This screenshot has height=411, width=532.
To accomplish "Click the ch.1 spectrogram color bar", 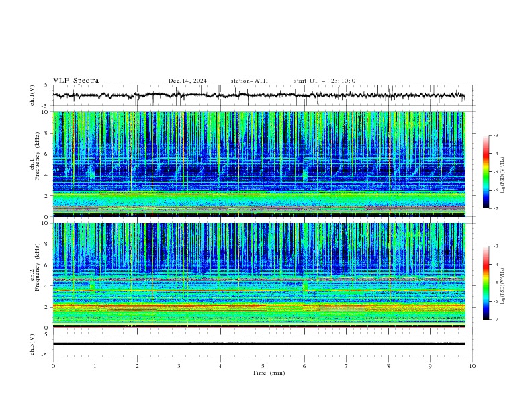I will click(486, 172).
